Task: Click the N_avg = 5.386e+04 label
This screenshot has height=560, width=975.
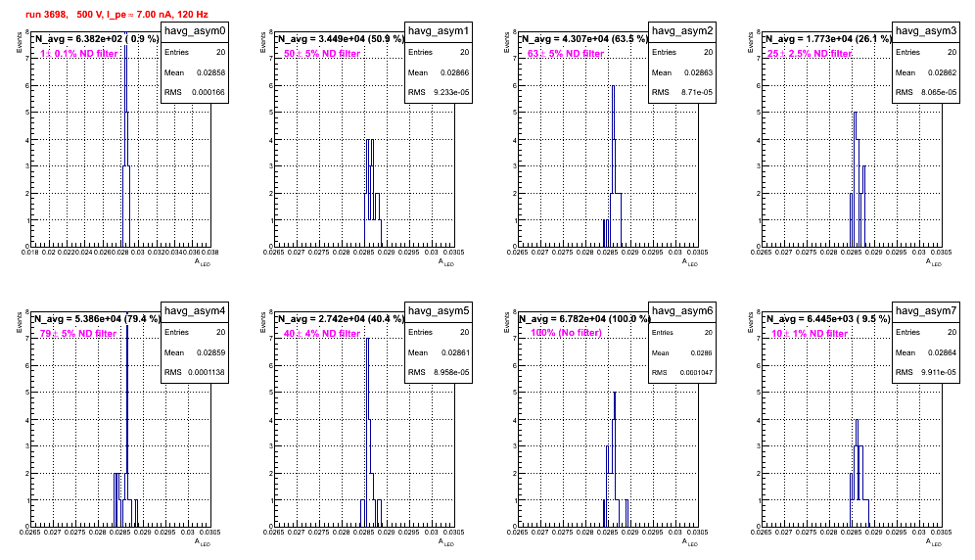Action: 97,318
